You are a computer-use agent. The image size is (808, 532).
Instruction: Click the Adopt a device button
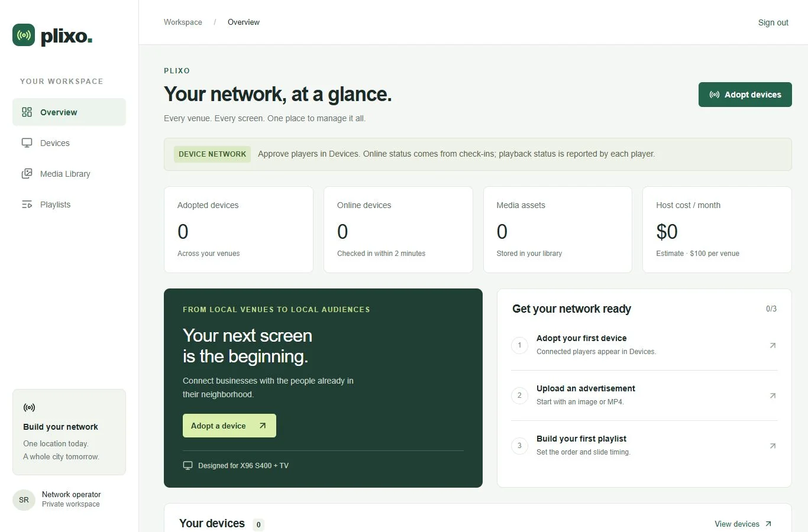tap(230, 426)
